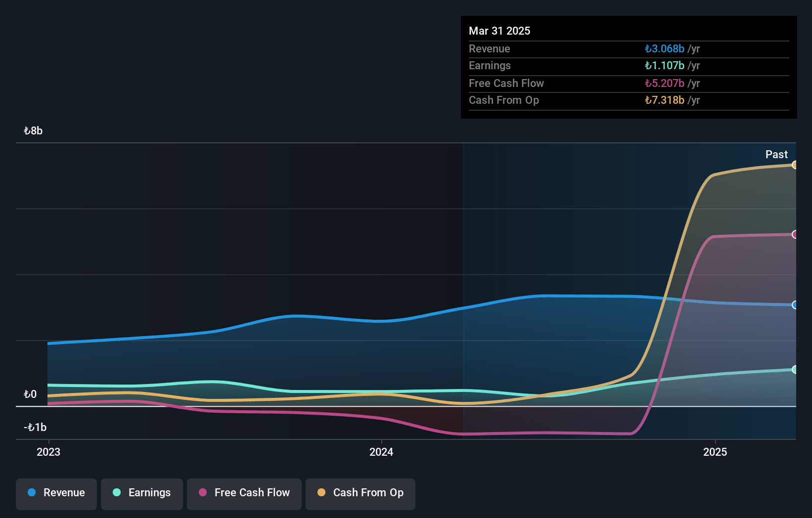Viewport: 812px width, 518px height.
Task: Select the Earnings line endpoint marker
Action: 794,369
